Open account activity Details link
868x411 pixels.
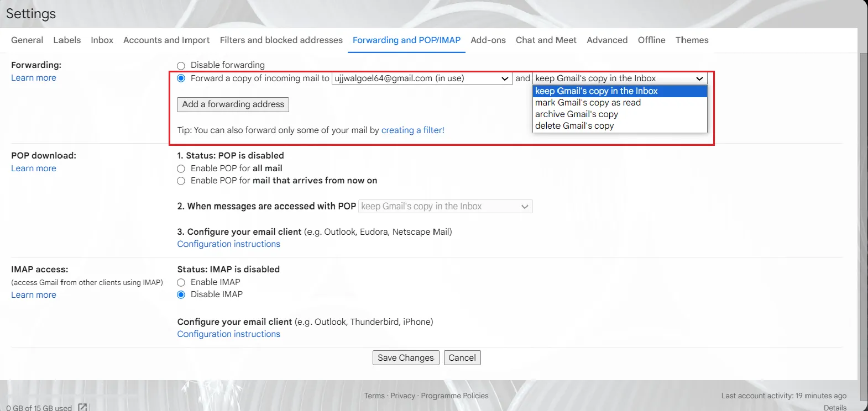pos(835,408)
